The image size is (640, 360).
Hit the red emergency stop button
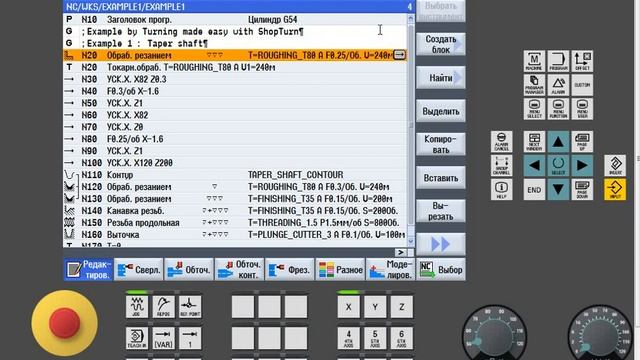[x=64, y=322]
